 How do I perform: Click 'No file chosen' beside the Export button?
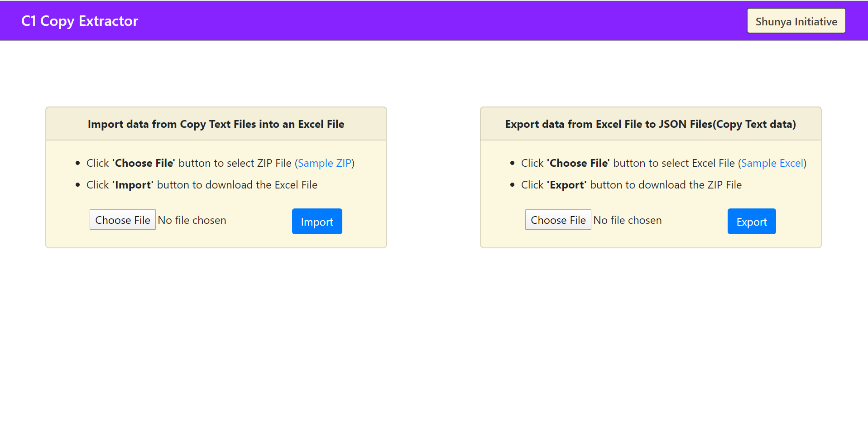(x=628, y=220)
